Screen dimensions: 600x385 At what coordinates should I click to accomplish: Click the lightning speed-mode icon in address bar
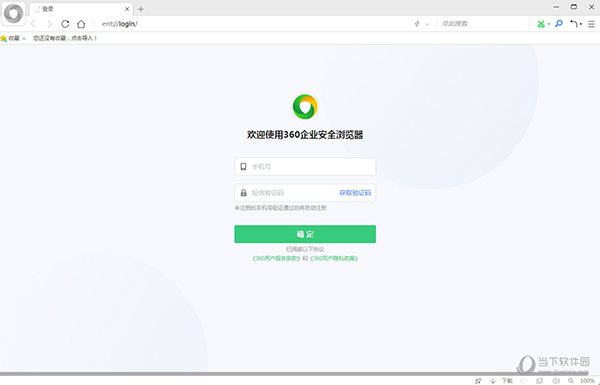click(417, 24)
